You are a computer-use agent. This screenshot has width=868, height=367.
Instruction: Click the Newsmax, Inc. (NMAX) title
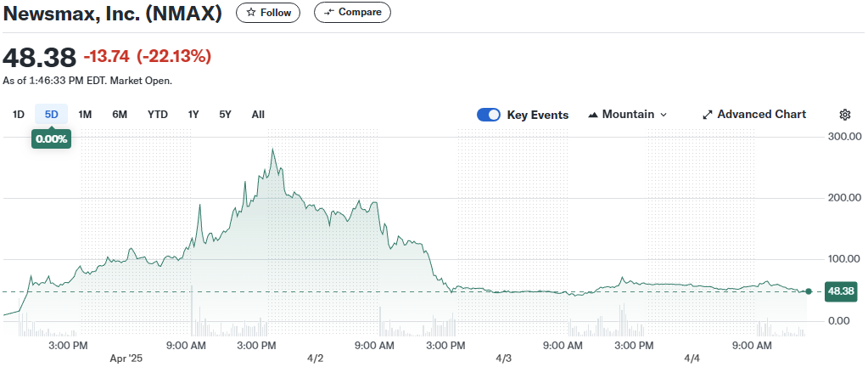(112, 14)
